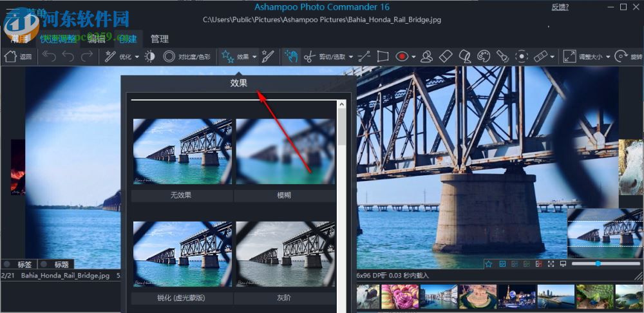Apply the 无效果 preset button

[182, 196]
